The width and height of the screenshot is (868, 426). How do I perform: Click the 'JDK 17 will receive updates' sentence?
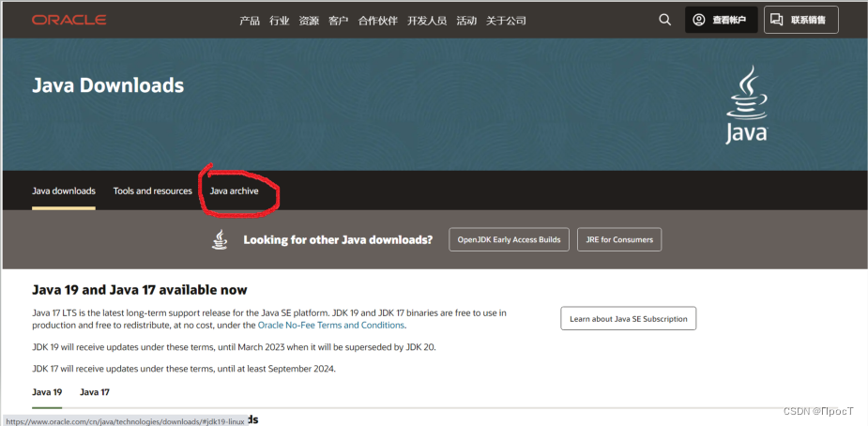[184, 369]
